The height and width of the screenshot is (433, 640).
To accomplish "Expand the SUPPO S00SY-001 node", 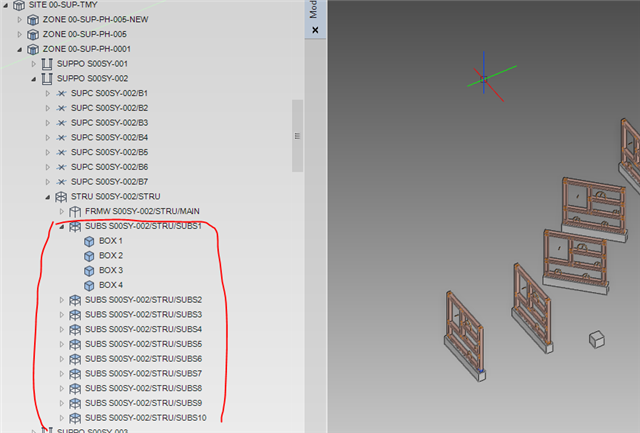I will coord(33,64).
